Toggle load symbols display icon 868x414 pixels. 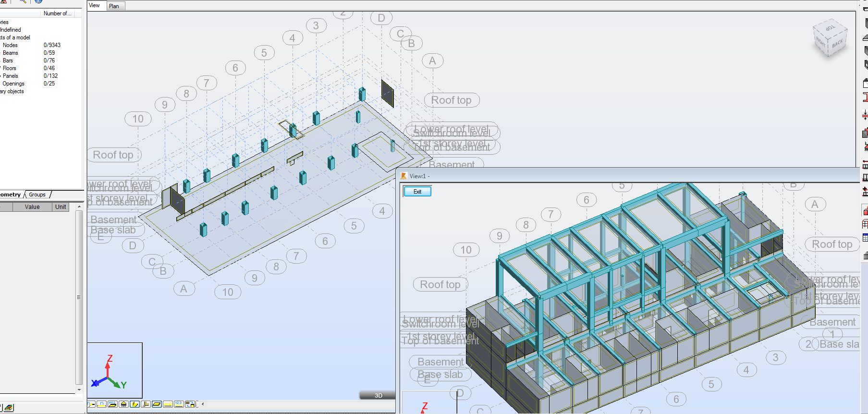coord(168,404)
